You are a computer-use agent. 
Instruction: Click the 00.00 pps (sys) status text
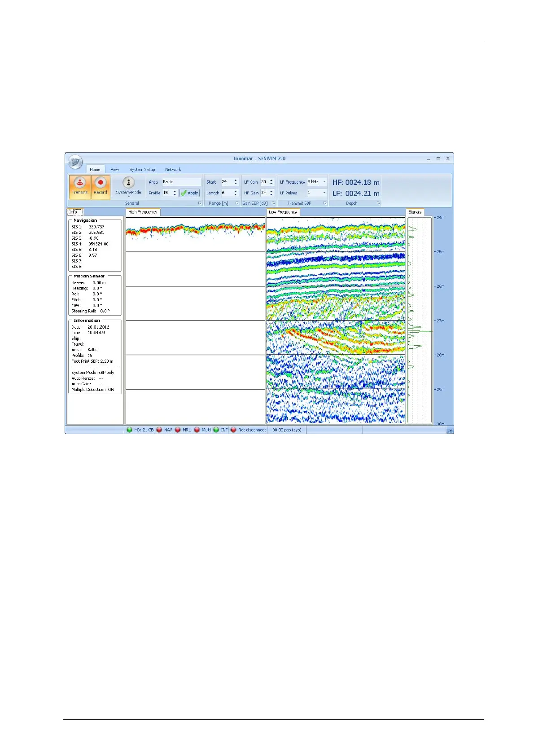click(x=287, y=430)
